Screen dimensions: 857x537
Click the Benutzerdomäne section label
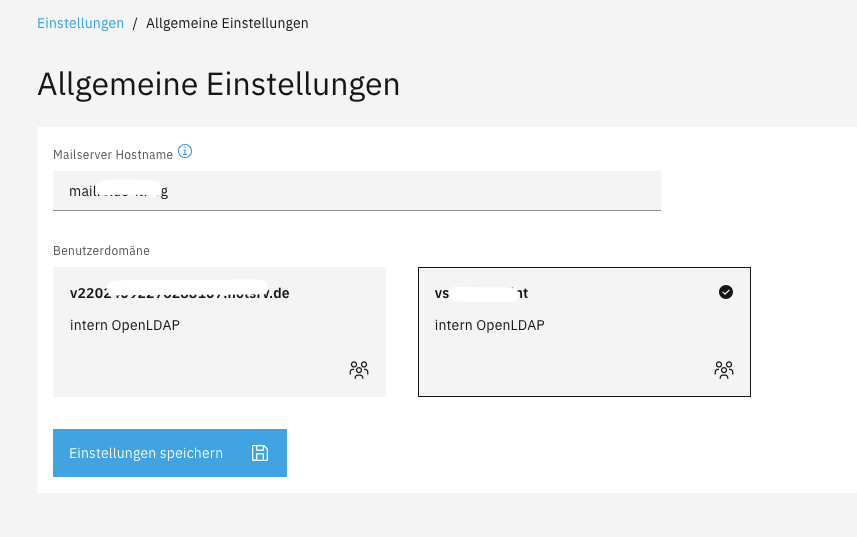pyautogui.click(x=101, y=250)
